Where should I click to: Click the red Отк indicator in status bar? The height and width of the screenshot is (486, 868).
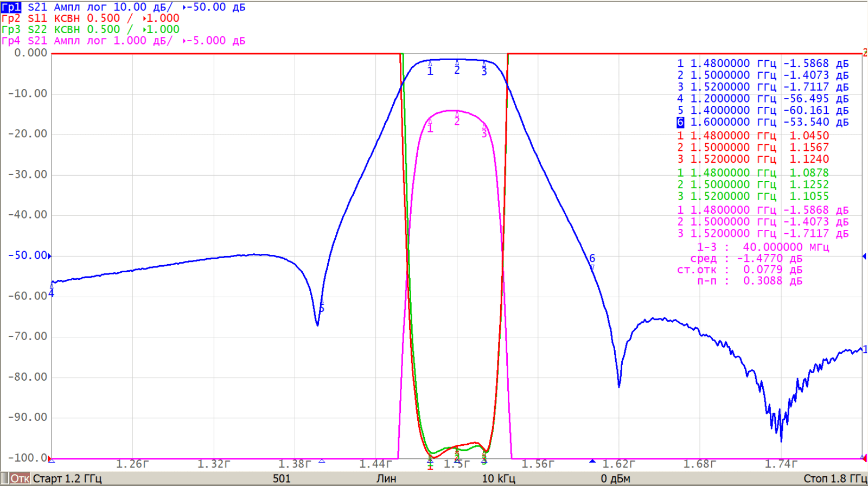click(x=20, y=478)
